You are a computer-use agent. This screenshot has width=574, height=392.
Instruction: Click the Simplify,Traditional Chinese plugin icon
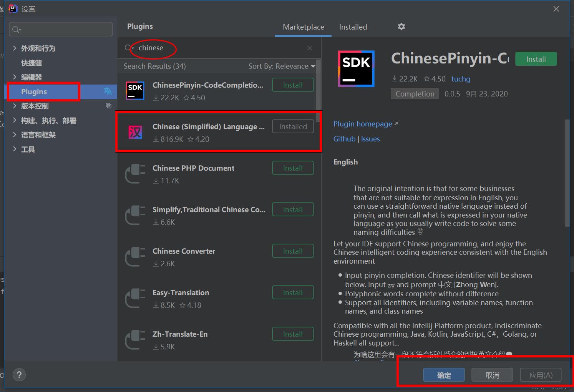(x=135, y=215)
